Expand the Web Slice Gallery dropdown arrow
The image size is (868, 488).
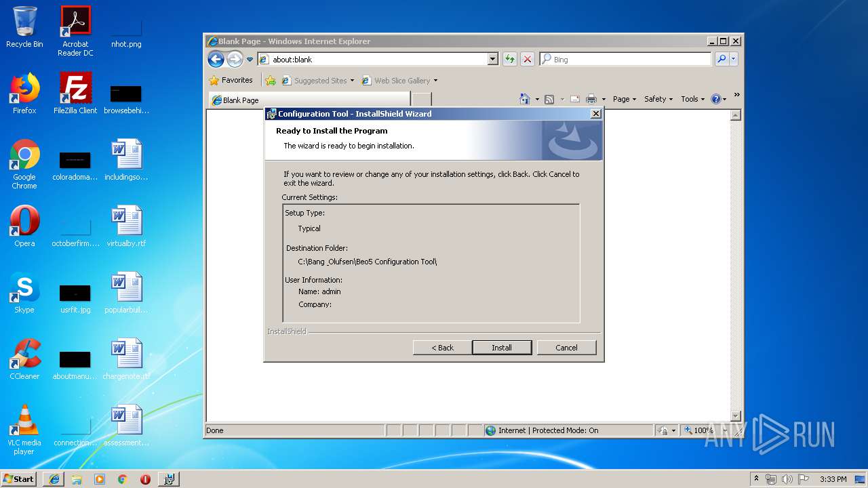(435, 81)
